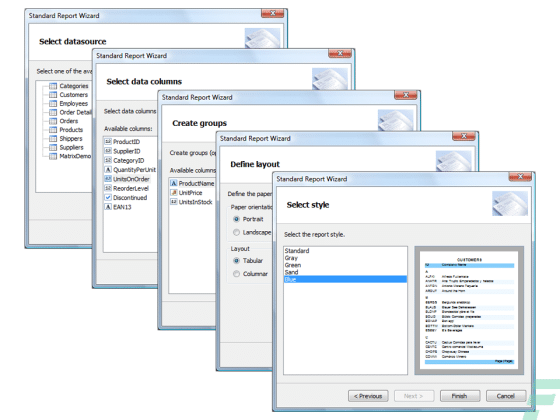The image size is (560, 420).
Task: Select the Products datasource name
Action: click(71, 130)
